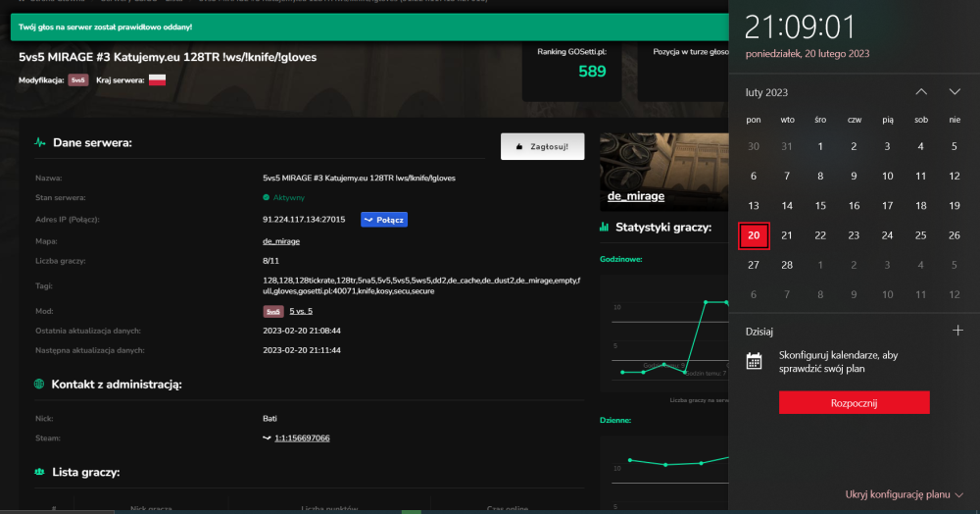The height and width of the screenshot is (514, 980).
Task: Click the Poland flag icon
Action: [x=157, y=80]
